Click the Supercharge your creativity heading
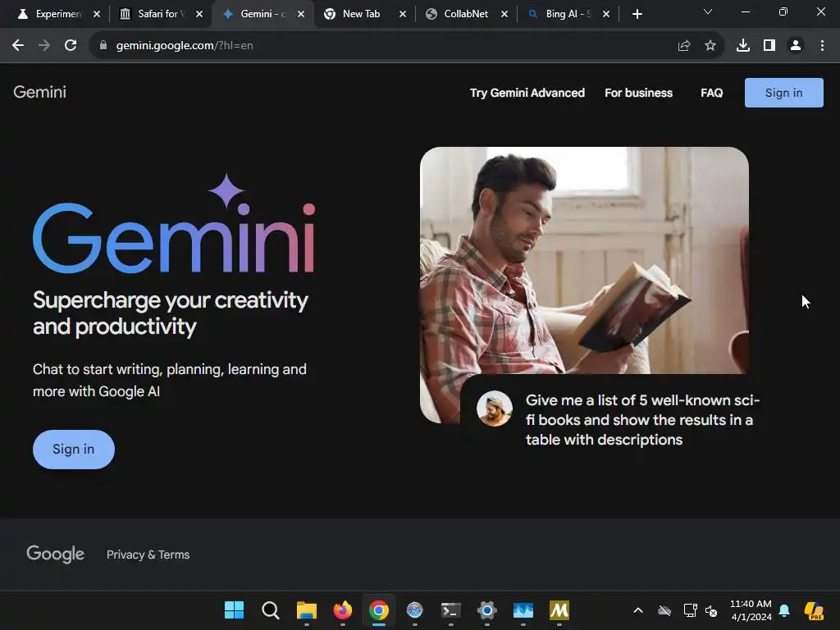The width and height of the screenshot is (840, 630). point(170,313)
